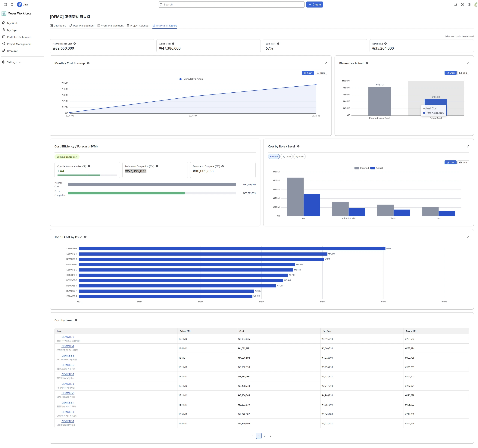Click the gray Planned Labor Cost bar in chart
This screenshot has height=448, width=478.
[380, 101]
